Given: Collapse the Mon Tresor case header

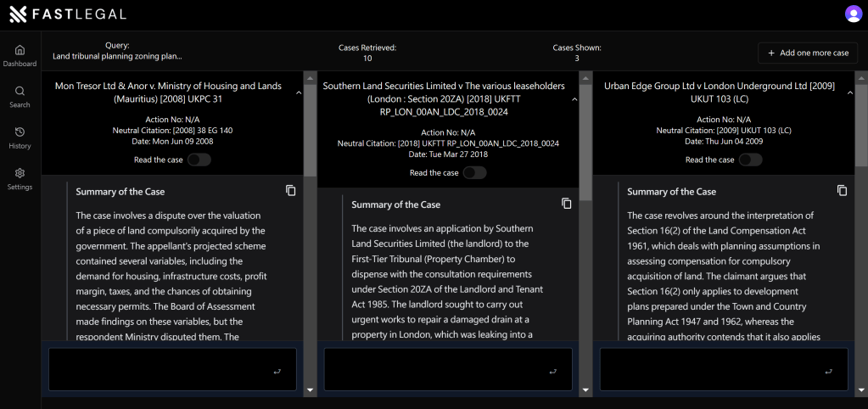Looking at the screenshot, I should coord(298,92).
